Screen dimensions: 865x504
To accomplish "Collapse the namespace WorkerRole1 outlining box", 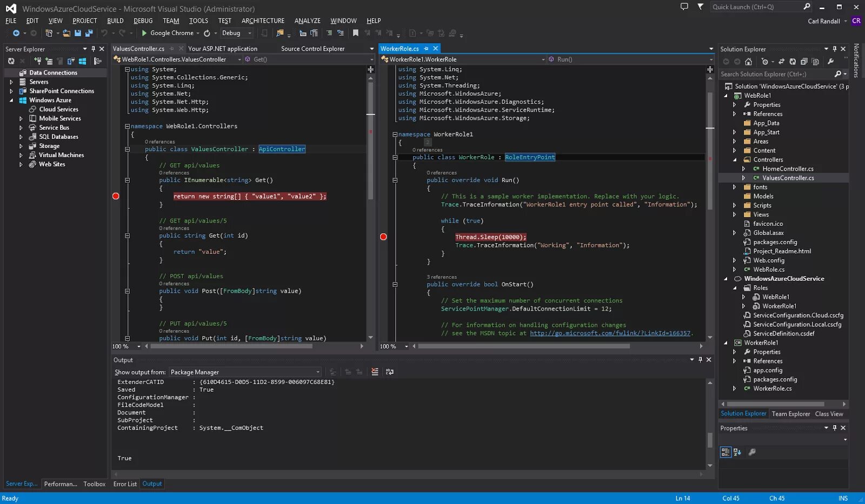I will click(395, 135).
